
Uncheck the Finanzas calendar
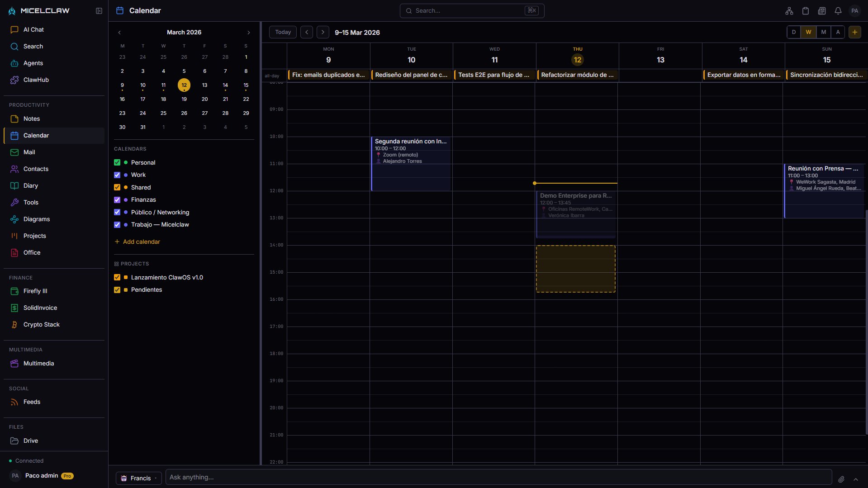(x=117, y=200)
